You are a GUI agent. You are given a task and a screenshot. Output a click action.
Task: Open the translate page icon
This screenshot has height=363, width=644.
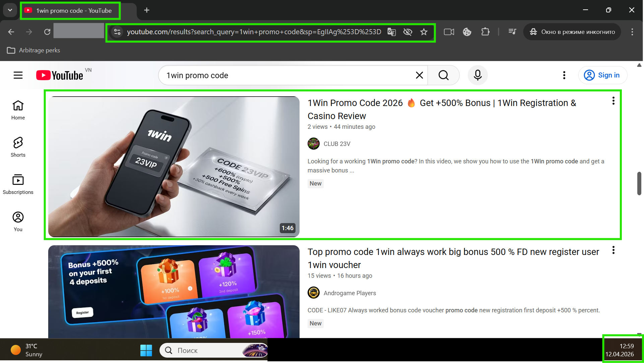click(391, 32)
